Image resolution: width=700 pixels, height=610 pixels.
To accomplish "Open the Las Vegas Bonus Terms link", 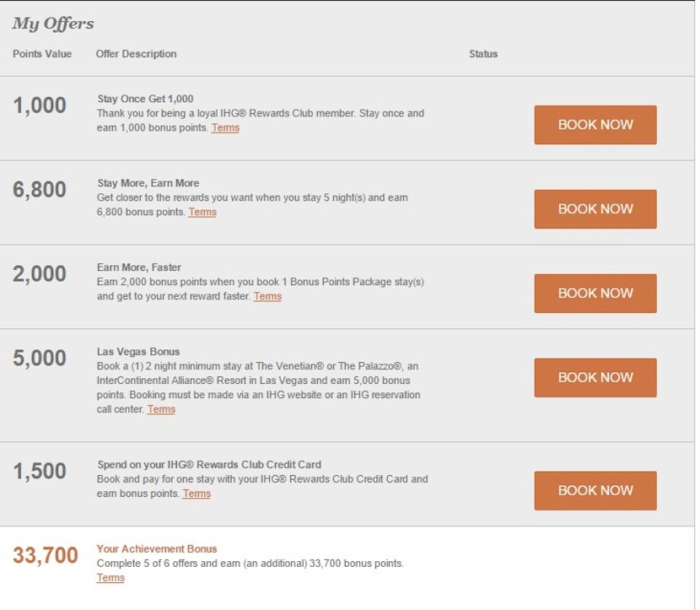I will 161,410.
